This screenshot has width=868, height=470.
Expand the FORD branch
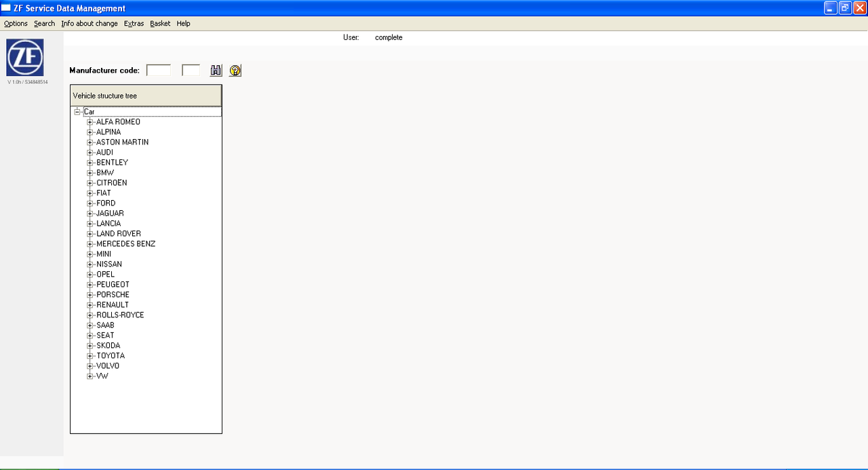tap(90, 203)
